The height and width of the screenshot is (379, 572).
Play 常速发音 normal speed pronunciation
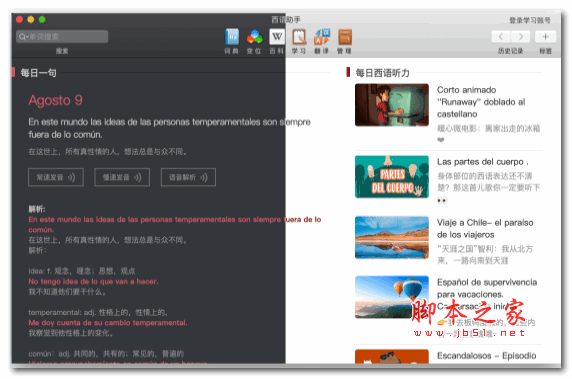[56, 177]
